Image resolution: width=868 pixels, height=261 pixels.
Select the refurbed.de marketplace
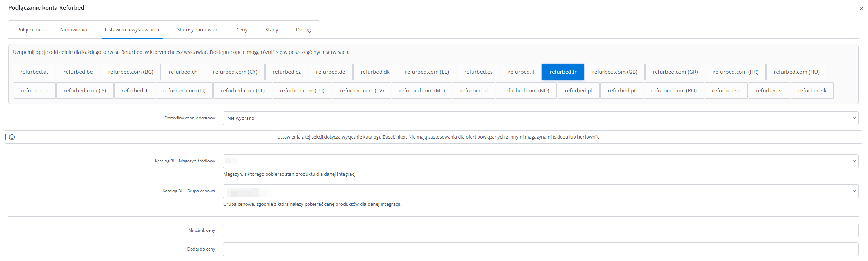click(331, 72)
